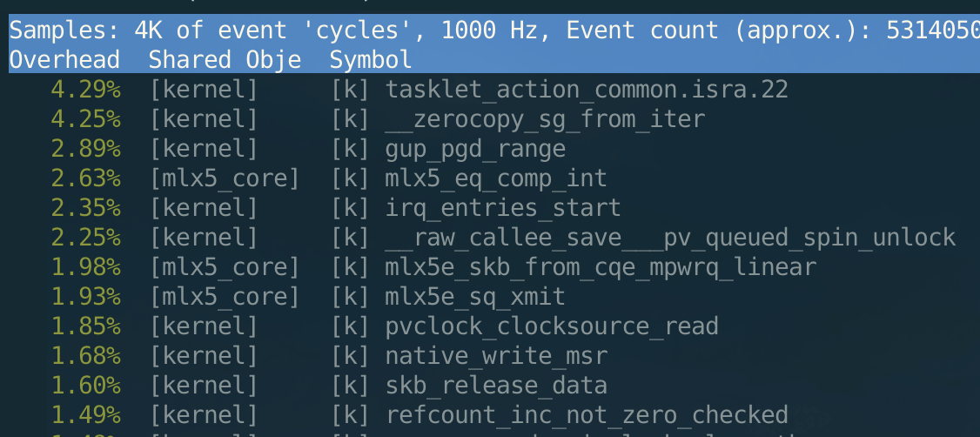Click the [mlx5_core] object beside mlx5_eq_comp_int
This screenshot has width=980, height=437.
pos(225,178)
